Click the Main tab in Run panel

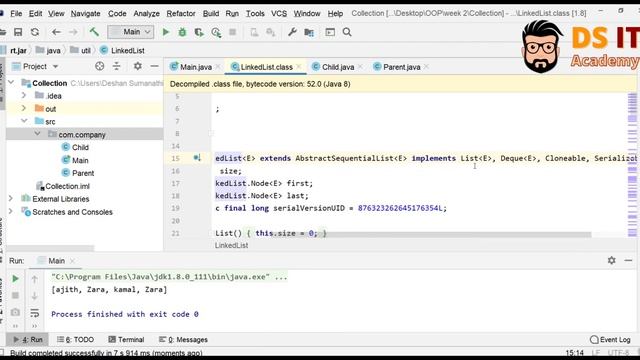(56, 260)
